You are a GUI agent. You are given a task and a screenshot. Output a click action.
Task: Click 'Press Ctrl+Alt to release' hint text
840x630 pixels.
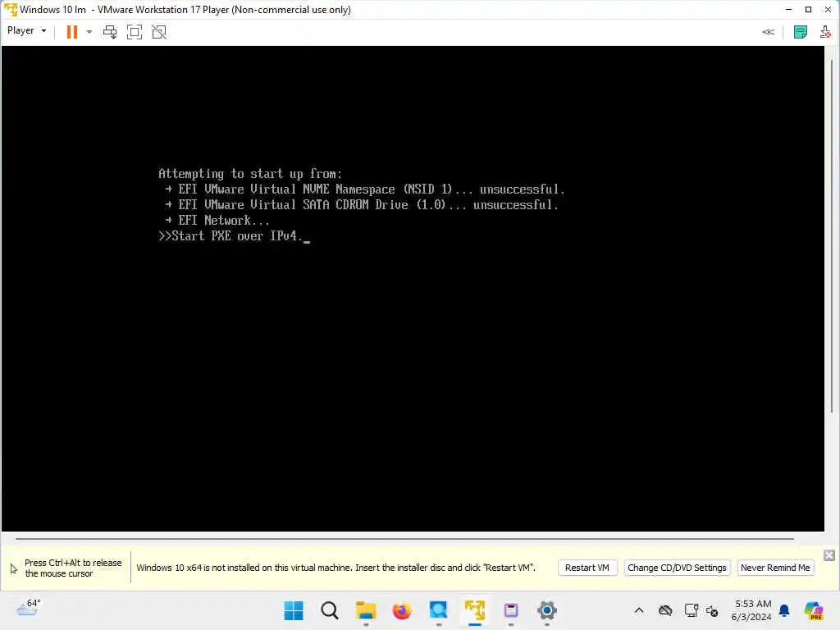pyautogui.click(x=73, y=568)
